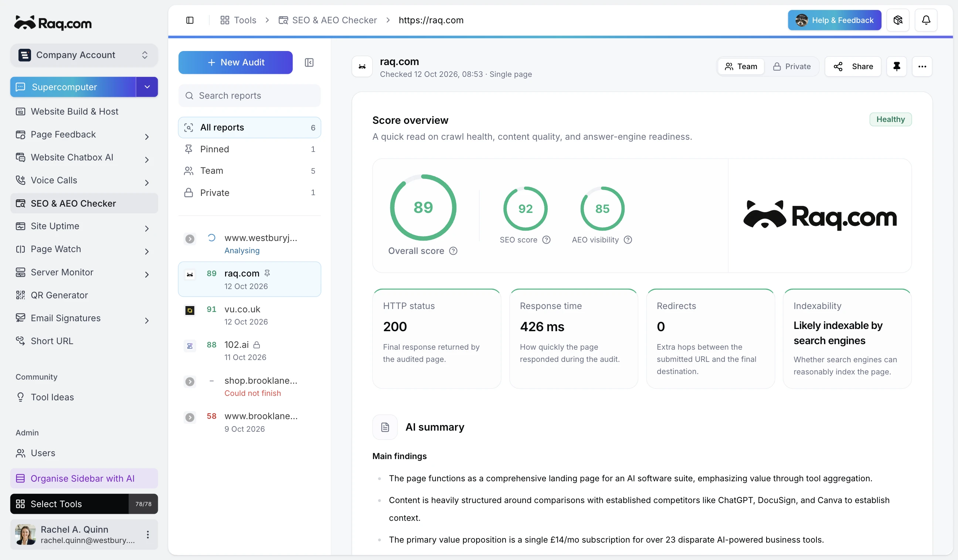Show SEO score help tooltip
958x560 pixels.
tap(546, 240)
